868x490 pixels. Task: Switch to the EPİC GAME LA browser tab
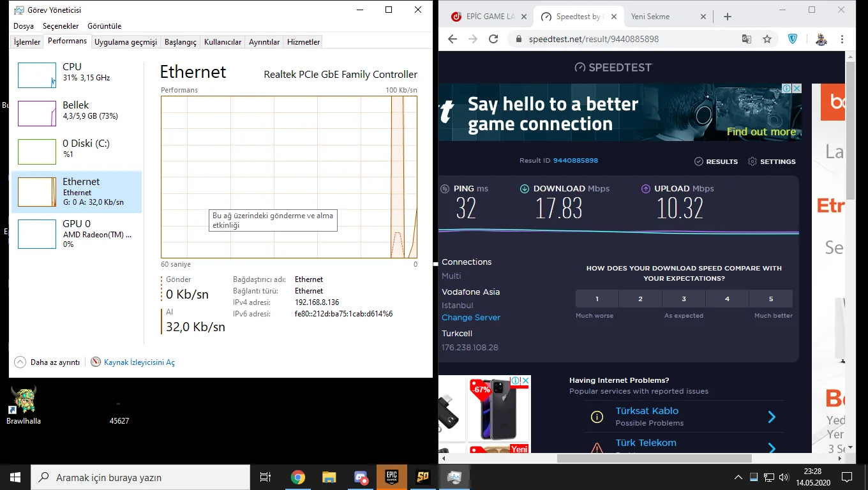488,17
